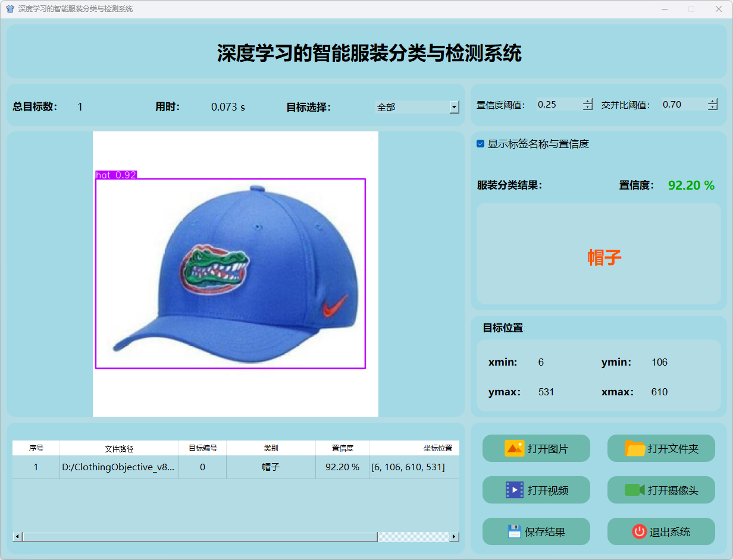This screenshot has width=733, height=560.
Task: Click the 交并比阈值 input field showing 0.70
Action: point(684,105)
